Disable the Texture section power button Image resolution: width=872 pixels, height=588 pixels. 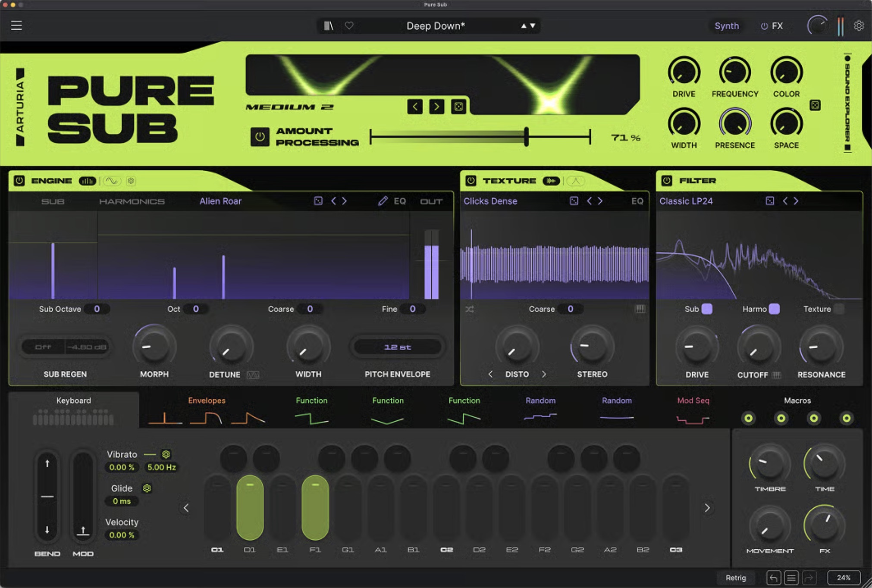pyautogui.click(x=471, y=181)
